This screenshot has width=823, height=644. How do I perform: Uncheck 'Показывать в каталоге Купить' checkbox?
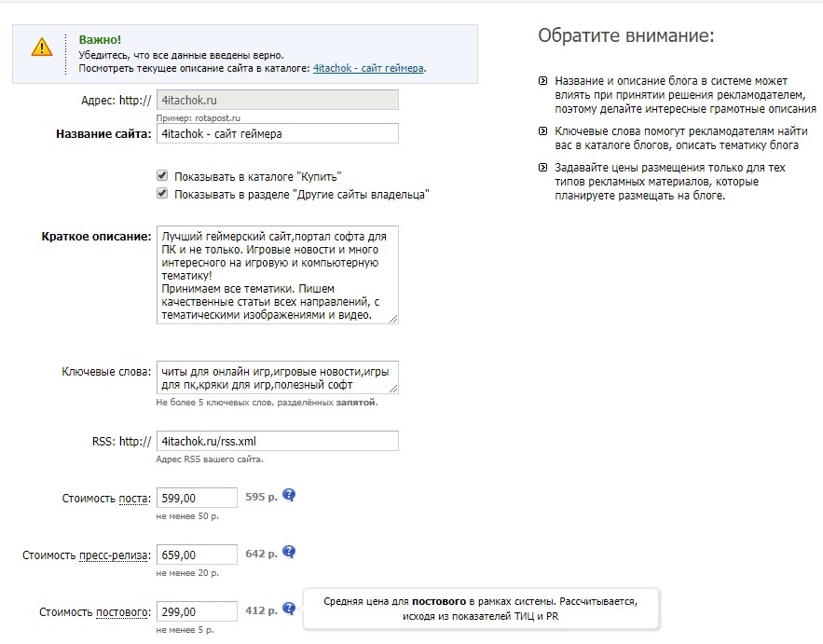coord(162,175)
